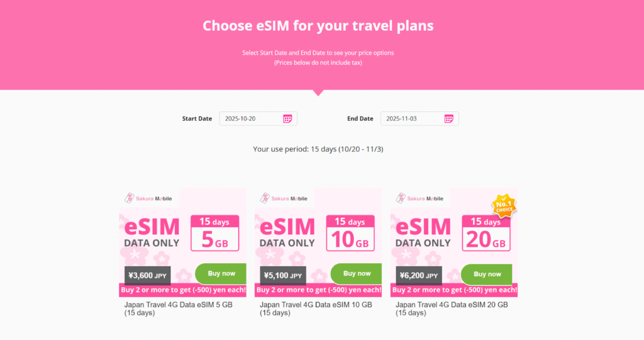Screen dimensions: 644x340
Task: Open the Start Date calendar icon
Action: pos(287,118)
